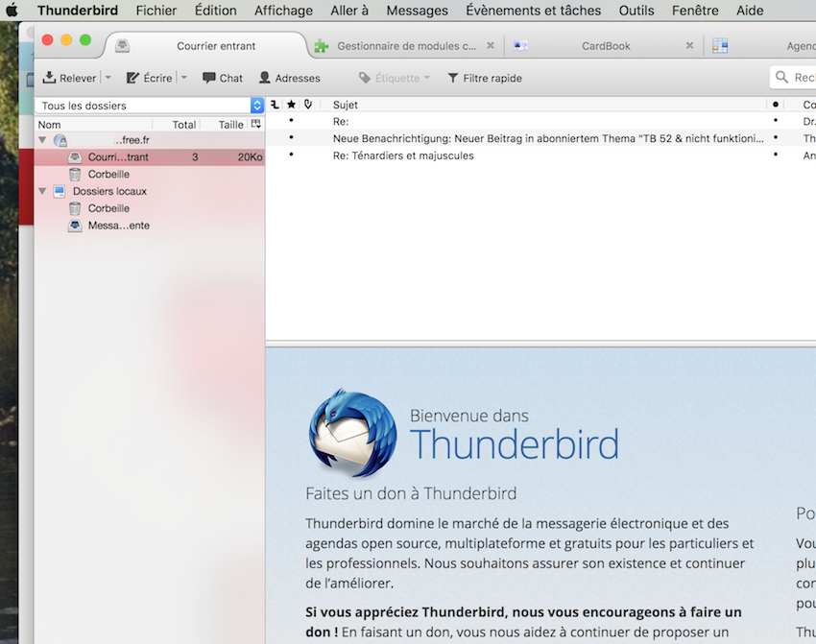Sort folders by Taille column
Viewport: 816px width, 644px height.
(x=224, y=125)
